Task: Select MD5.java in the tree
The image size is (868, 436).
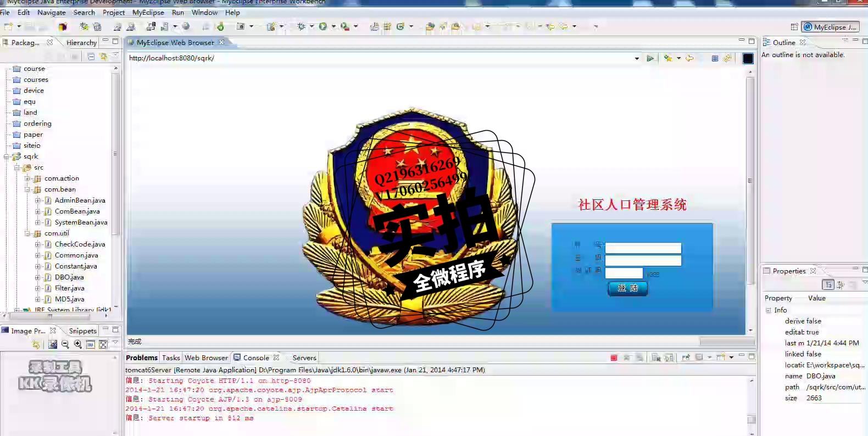Action: (x=69, y=299)
